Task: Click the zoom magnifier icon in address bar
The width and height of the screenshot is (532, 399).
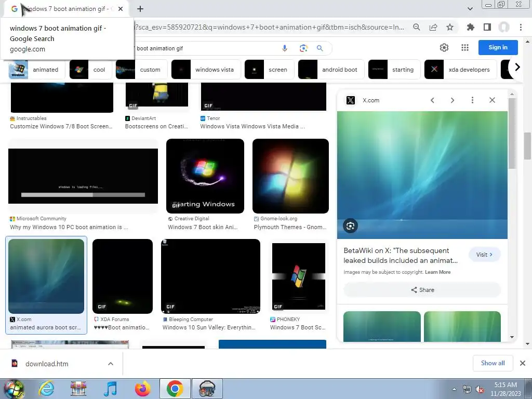Action: click(x=417, y=27)
